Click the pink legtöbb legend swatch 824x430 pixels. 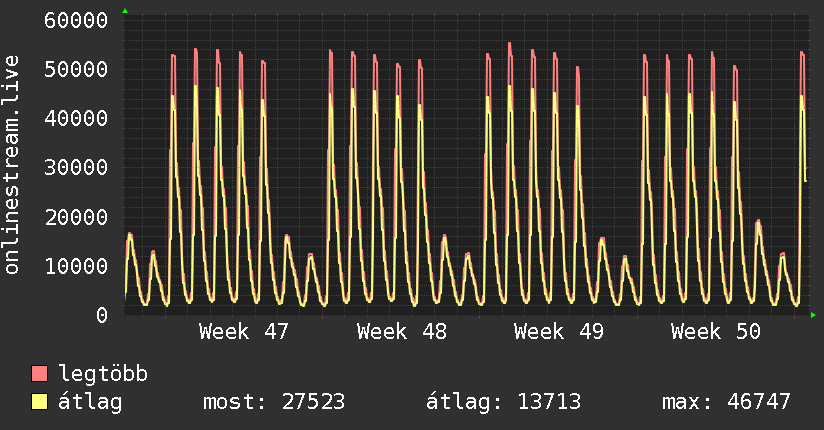point(39,373)
